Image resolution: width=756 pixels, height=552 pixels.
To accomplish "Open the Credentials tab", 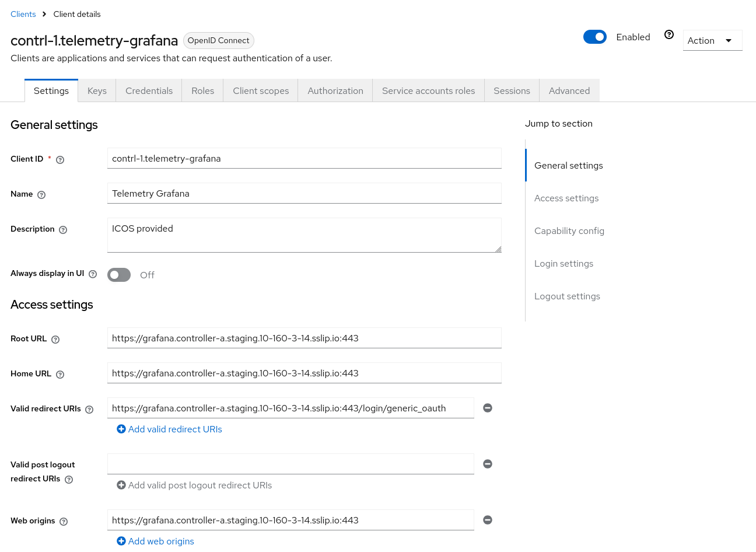I will tap(149, 90).
